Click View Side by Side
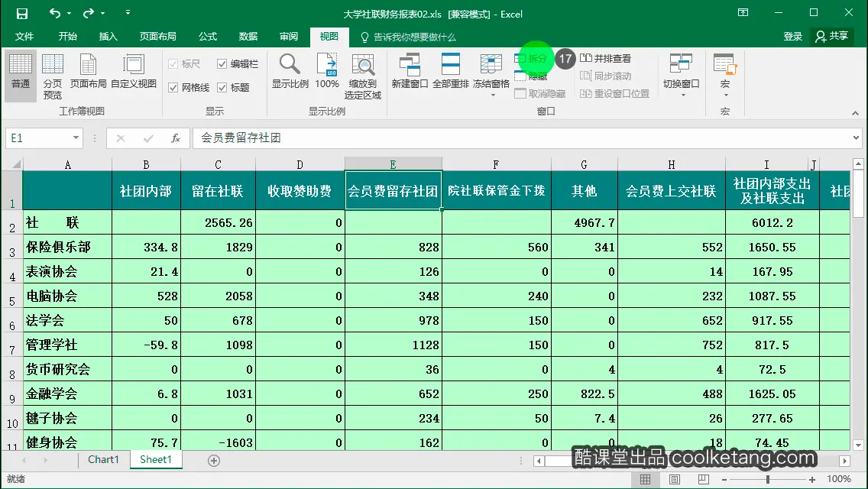This screenshot has height=489, width=868. [606, 58]
